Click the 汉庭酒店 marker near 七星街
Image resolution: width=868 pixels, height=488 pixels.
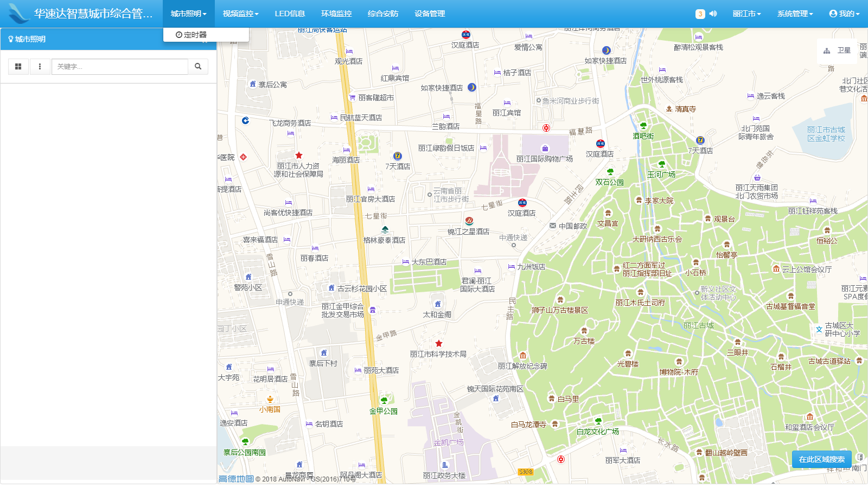(x=522, y=202)
